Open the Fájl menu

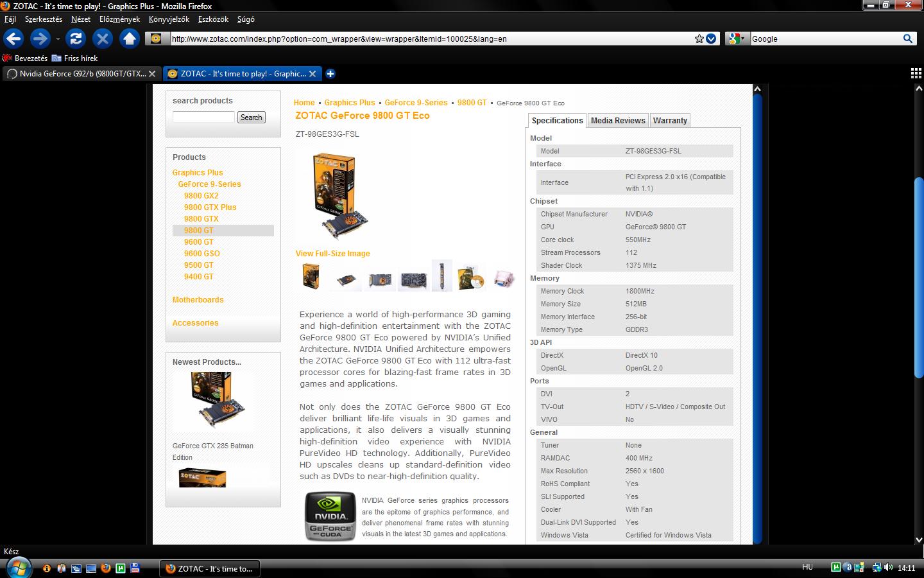(x=10, y=19)
